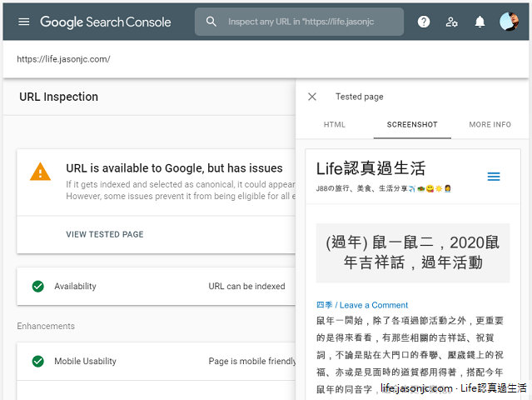The height and width of the screenshot is (400, 532).
Task: Click the https://life.jasonjc.com/ URL text
Action: (63, 59)
